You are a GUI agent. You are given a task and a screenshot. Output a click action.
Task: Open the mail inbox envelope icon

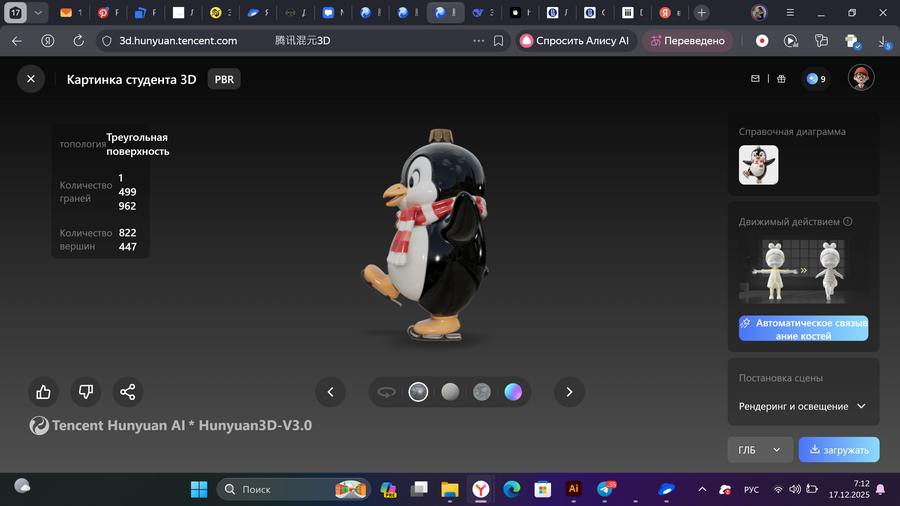point(756,79)
